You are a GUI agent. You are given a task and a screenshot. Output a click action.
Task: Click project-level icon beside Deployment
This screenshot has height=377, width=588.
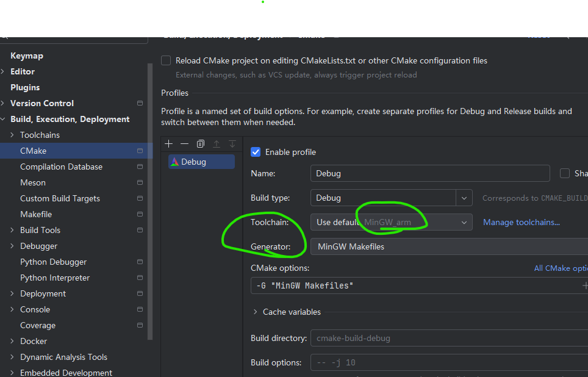140,293
